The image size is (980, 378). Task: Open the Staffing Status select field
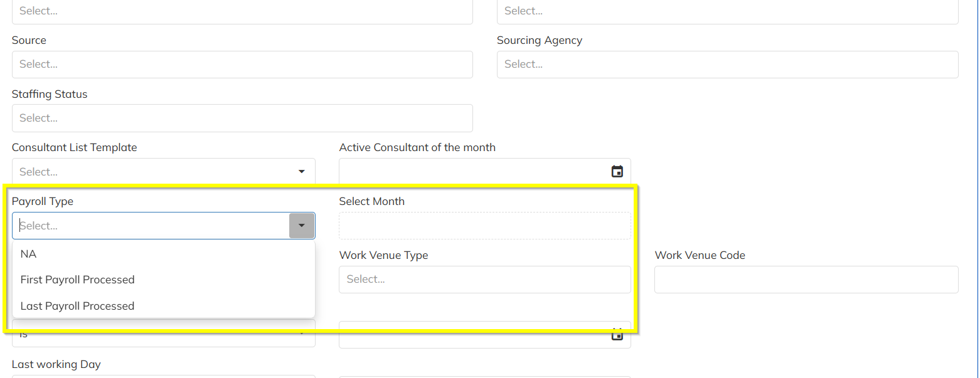pyautogui.click(x=242, y=118)
